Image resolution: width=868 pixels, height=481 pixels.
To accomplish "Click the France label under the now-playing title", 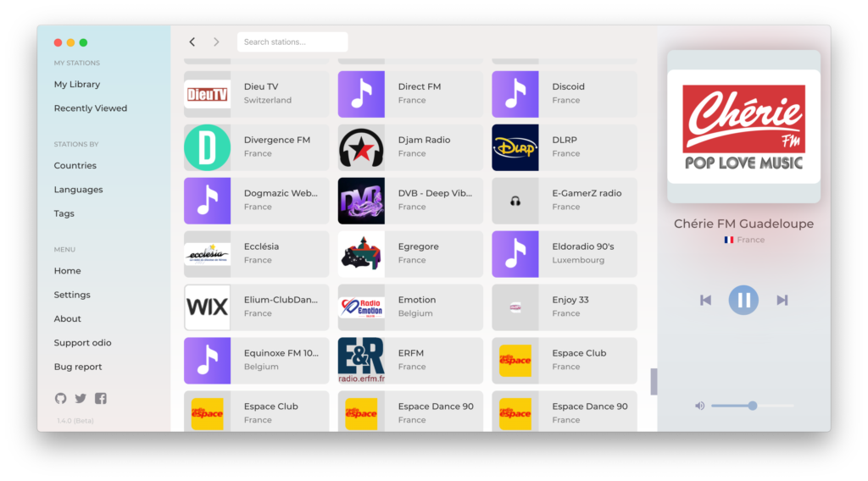I will tap(751, 240).
